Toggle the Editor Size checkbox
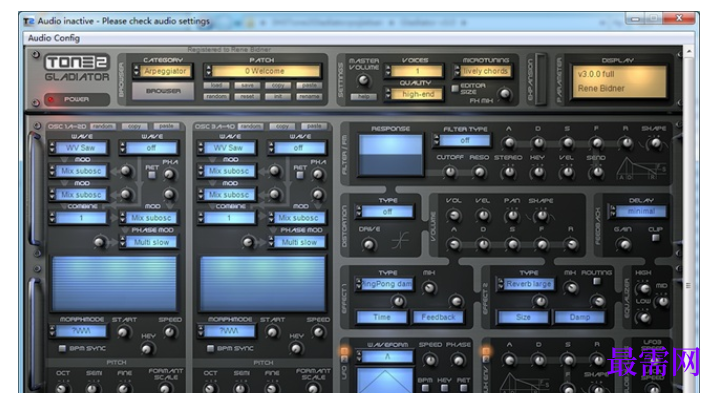This screenshot has height=393, width=719. point(455,88)
